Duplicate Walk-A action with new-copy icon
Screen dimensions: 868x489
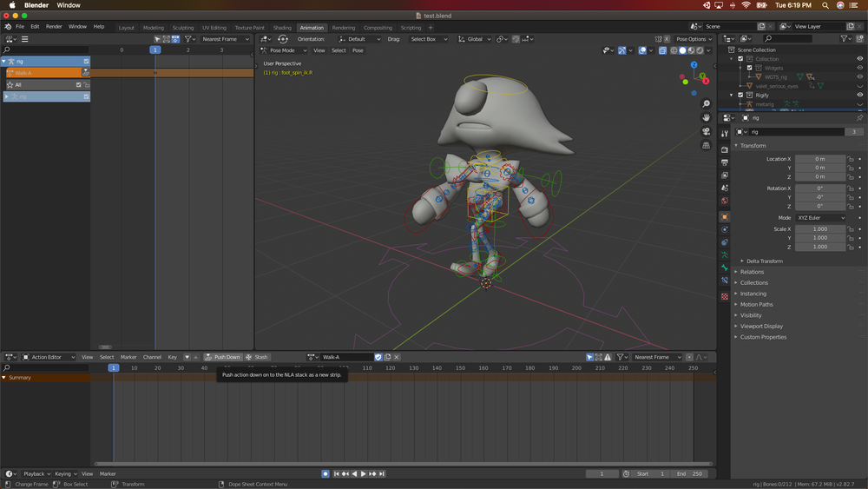[x=387, y=357]
